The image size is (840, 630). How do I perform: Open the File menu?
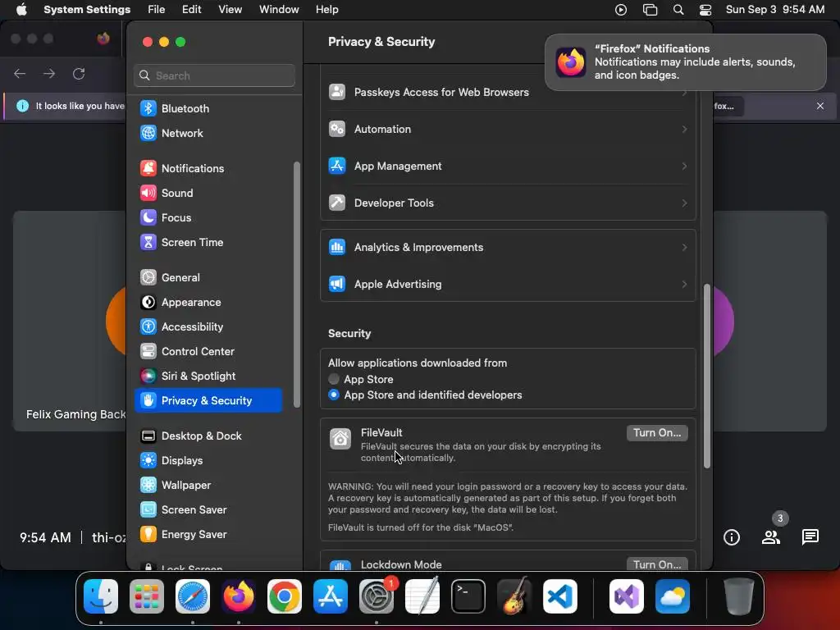[x=157, y=10]
